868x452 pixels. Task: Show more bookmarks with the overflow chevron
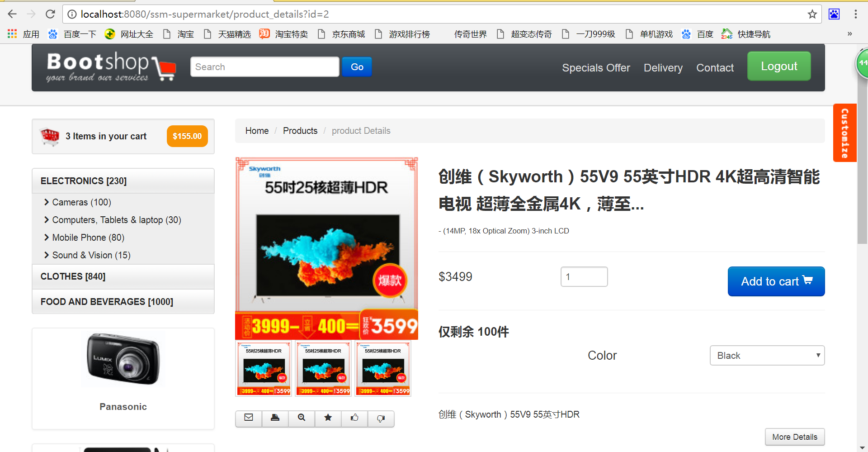coord(849,34)
